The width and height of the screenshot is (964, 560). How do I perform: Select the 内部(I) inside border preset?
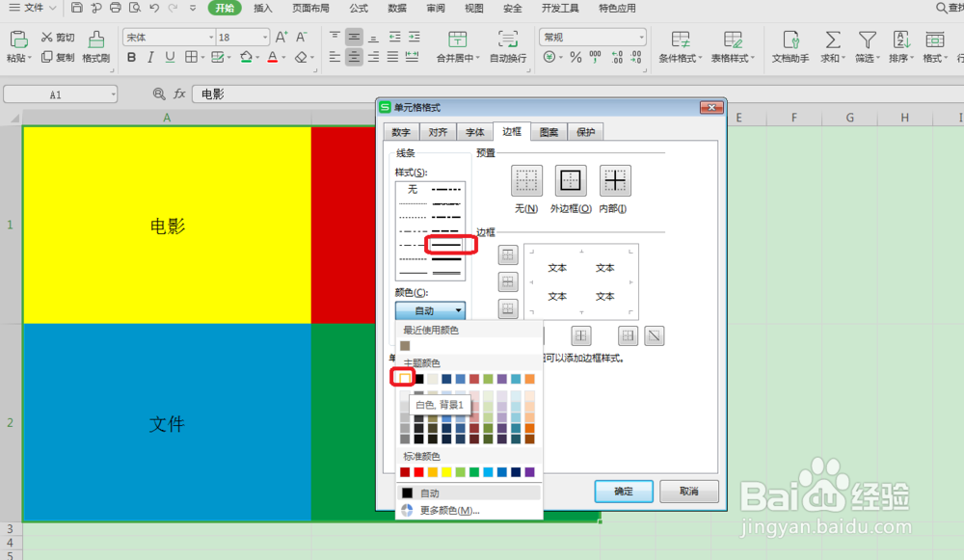pos(615,181)
